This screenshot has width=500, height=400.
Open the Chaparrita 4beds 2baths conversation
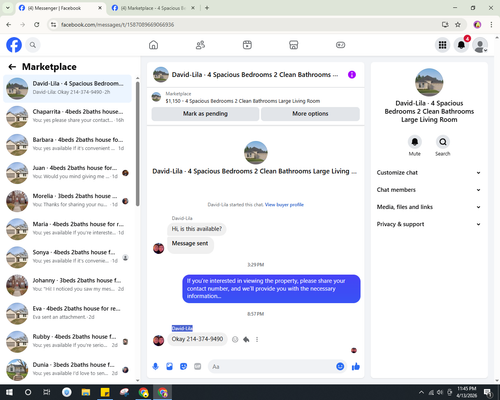67,117
